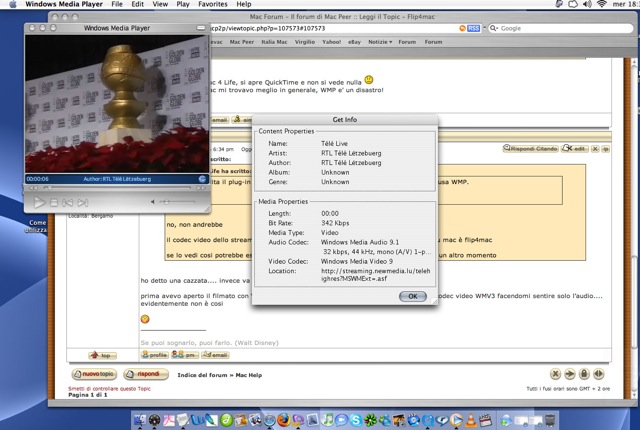Screen dimensions: 640x430
Task: Adjust the Windows Media Player volume slider
Action: click(x=178, y=202)
